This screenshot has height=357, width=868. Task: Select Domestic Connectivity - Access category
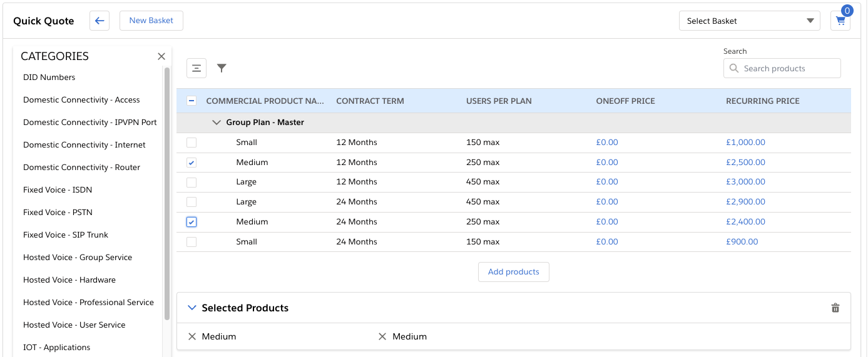point(81,100)
